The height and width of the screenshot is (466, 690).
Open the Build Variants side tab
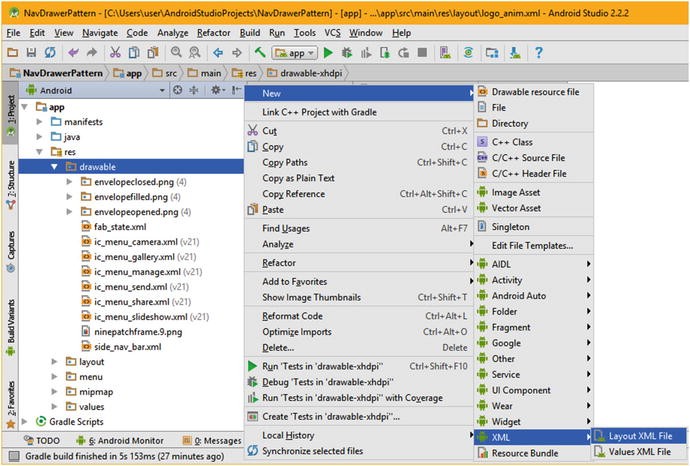tap(11, 328)
